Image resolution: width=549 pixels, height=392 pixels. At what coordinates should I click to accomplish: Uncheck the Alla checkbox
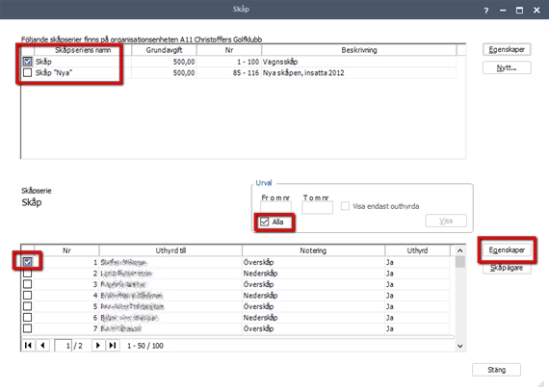click(x=264, y=222)
